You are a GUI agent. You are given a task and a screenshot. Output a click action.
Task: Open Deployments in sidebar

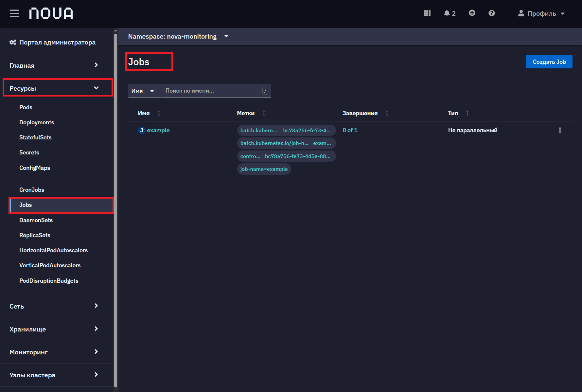pos(37,122)
